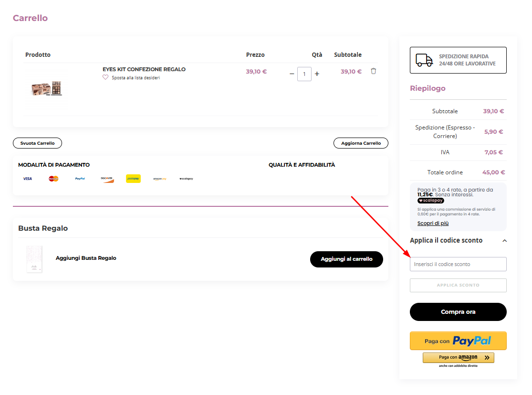Click the discount code input field
This screenshot has height=395, width=532.
click(x=458, y=264)
